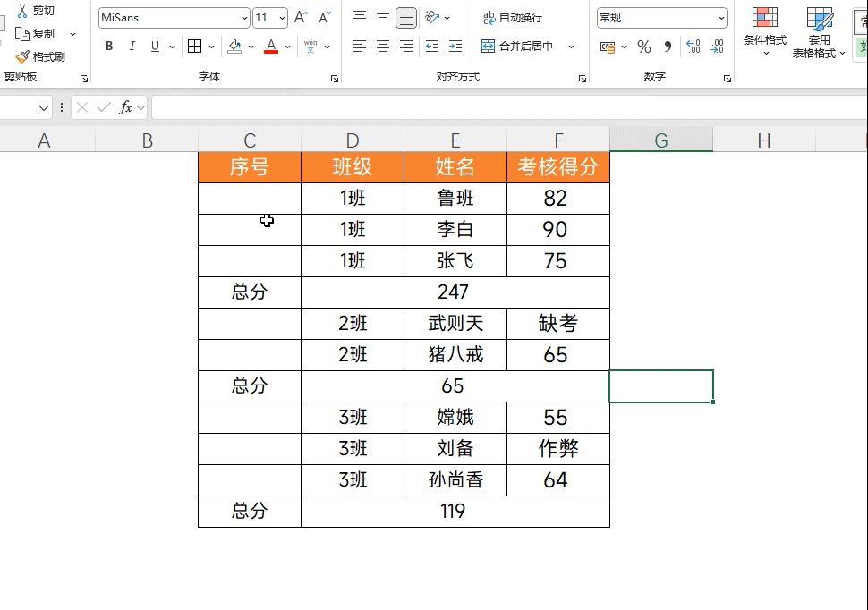Viewport: 868px width, 610px height.
Task: Align cell text left
Action: click(360, 47)
